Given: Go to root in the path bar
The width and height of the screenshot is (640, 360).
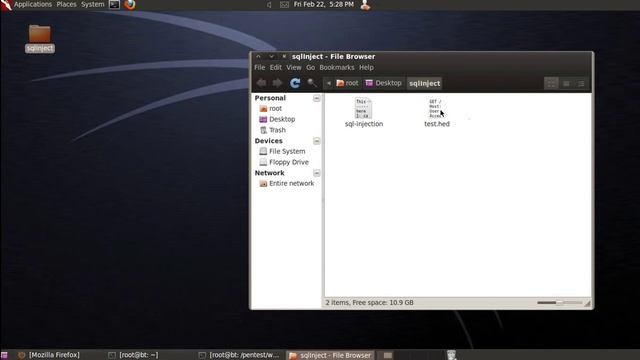Looking at the screenshot, I should coord(347,83).
